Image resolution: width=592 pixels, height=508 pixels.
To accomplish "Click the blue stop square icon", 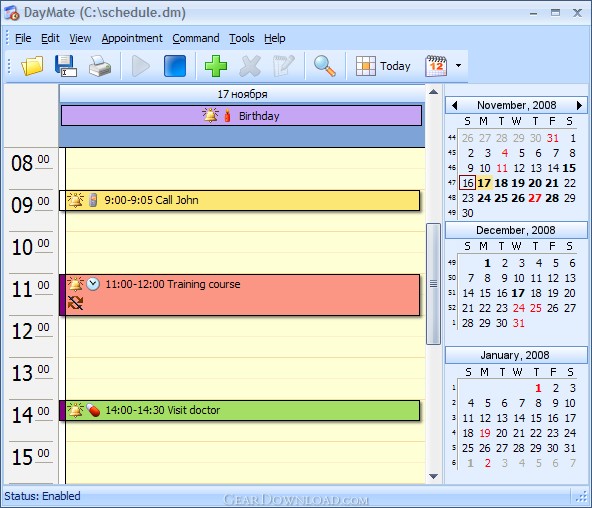I will pyautogui.click(x=175, y=66).
